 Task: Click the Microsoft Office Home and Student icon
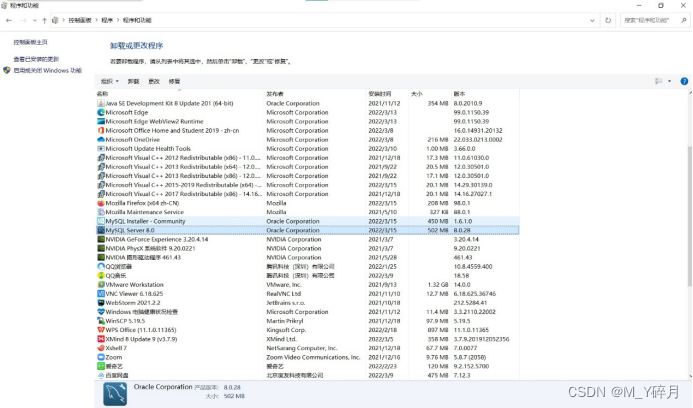pos(101,130)
